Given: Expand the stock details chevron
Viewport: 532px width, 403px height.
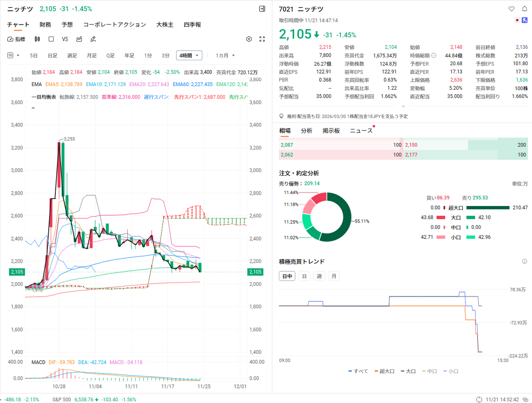Looking at the screenshot, I should click(x=403, y=106).
